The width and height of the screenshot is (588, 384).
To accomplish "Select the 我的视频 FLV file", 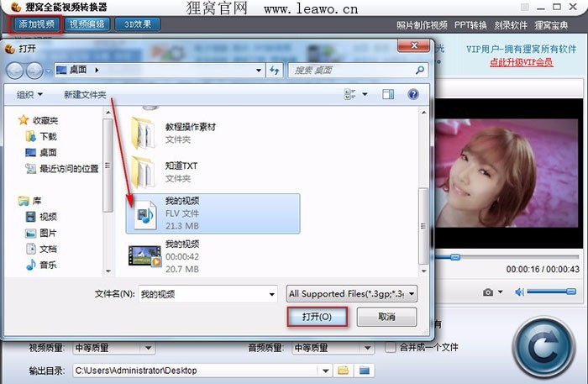I will point(213,213).
